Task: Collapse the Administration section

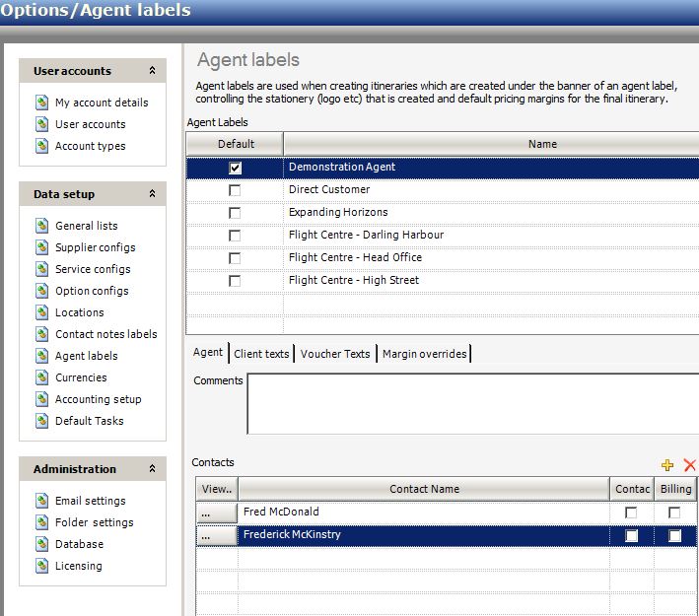Action: (152, 469)
